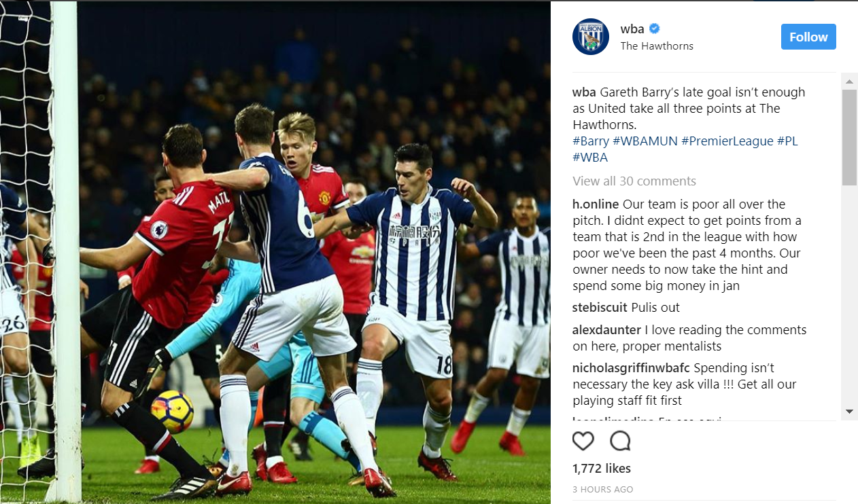This screenshot has height=504, width=858.
Task: Open the #Barry hashtag
Action: pos(591,141)
